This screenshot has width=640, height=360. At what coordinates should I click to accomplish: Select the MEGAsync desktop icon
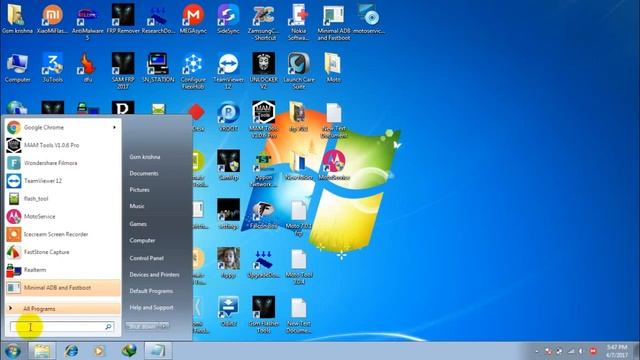[x=193, y=19]
